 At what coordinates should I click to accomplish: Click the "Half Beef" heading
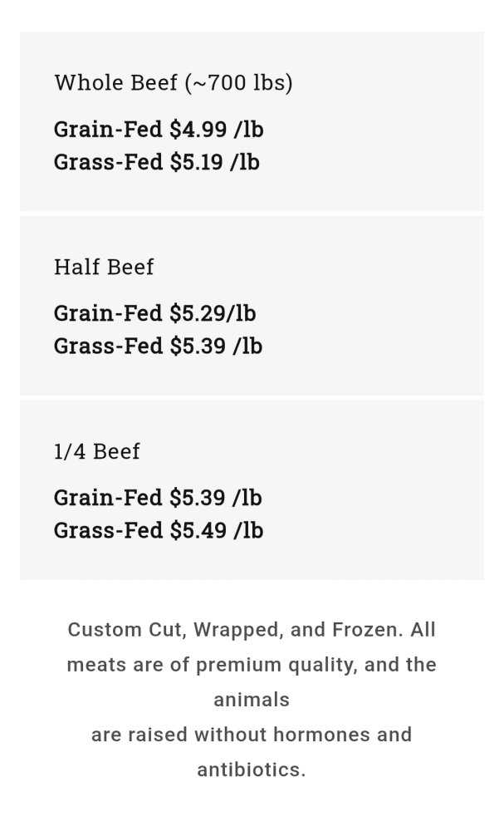coord(104,267)
